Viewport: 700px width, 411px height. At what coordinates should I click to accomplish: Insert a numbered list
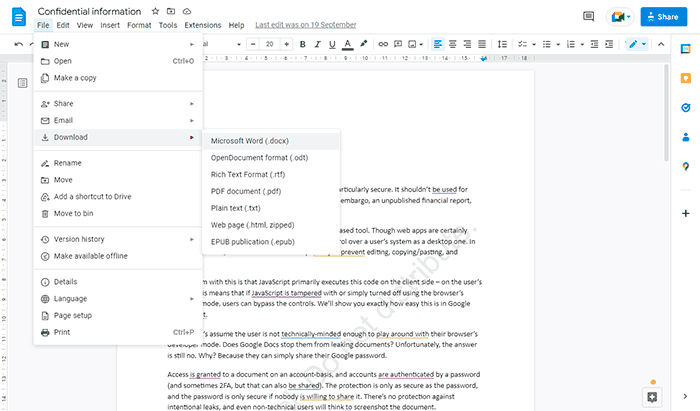coord(571,44)
